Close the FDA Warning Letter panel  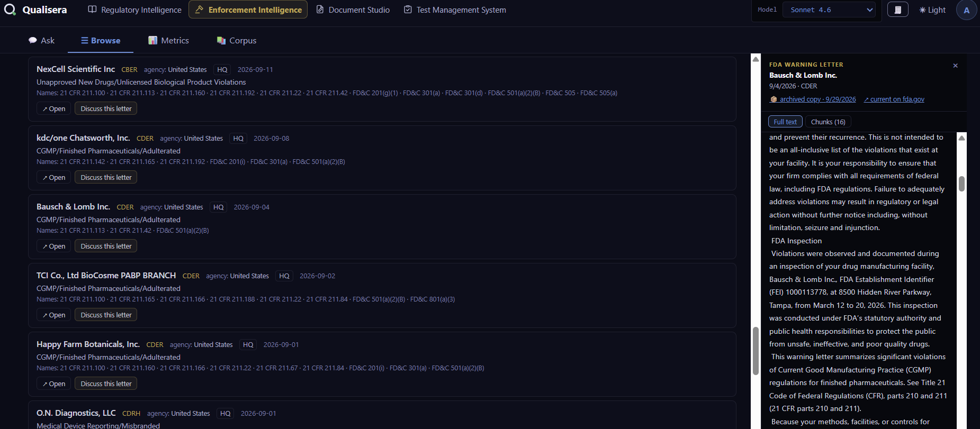point(955,66)
